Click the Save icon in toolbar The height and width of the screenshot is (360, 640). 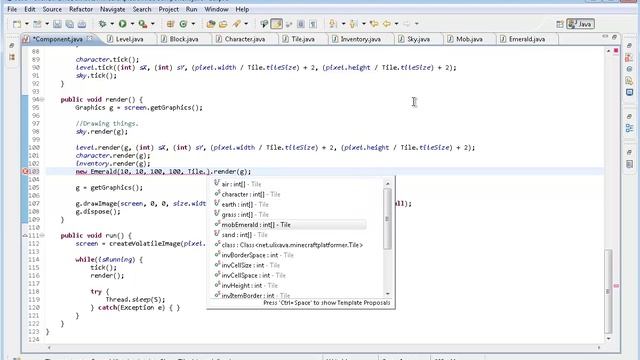pos(57,24)
